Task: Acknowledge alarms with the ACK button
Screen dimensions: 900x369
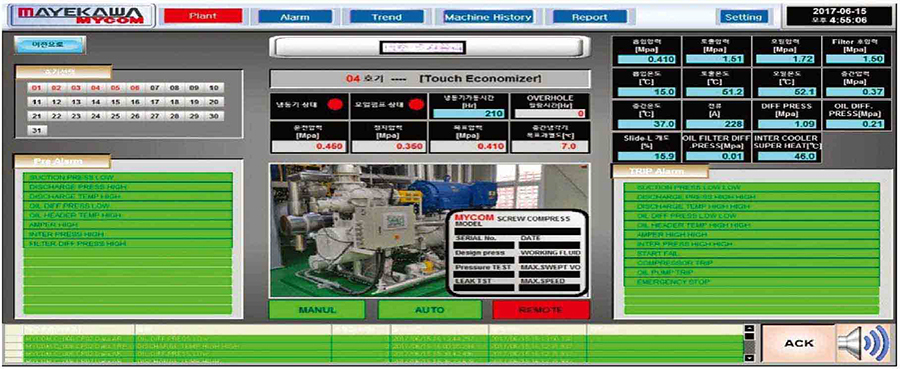Action: pos(799,343)
